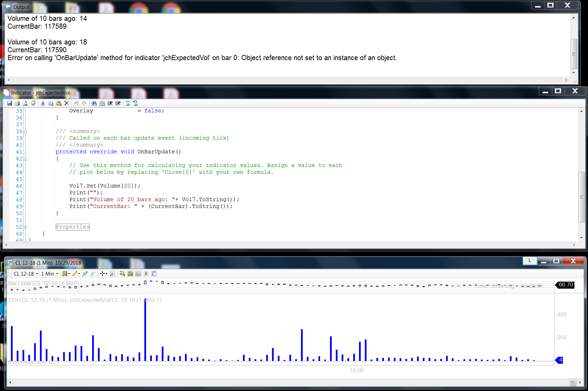Collapse the OnBarUpdate block at line 42
588x391 pixels.
[25, 159]
